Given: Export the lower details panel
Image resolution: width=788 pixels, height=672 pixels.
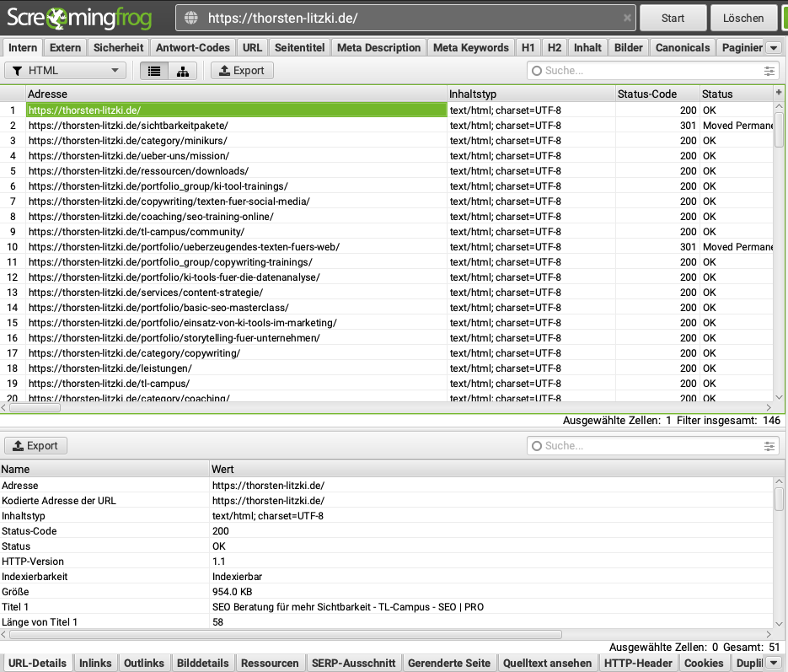Looking at the screenshot, I should tap(35, 446).
